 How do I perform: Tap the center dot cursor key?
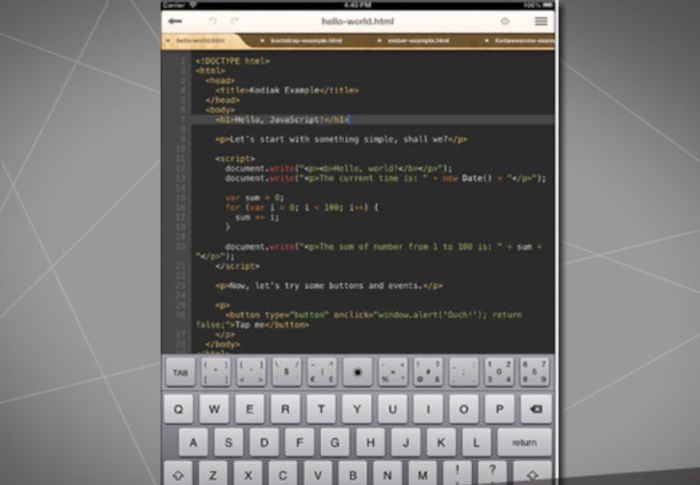(358, 372)
